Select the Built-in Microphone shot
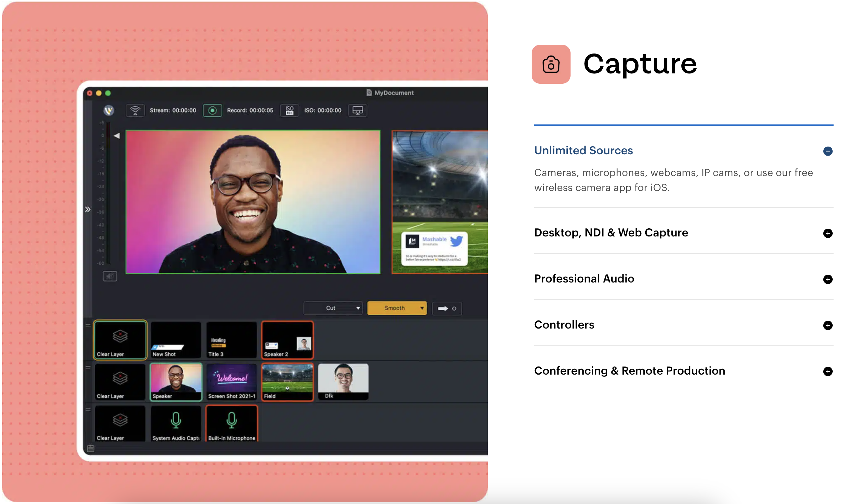 coord(232,423)
